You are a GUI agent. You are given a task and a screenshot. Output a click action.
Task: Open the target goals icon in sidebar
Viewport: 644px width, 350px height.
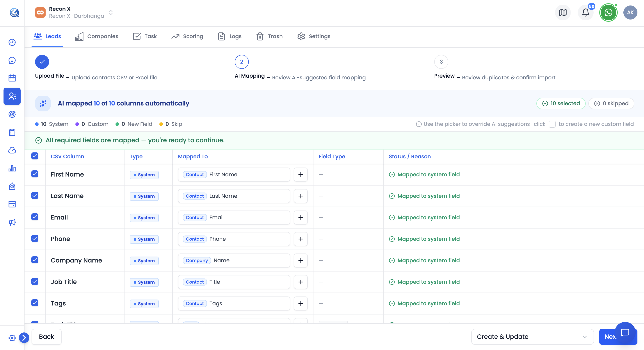tap(12, 114)
